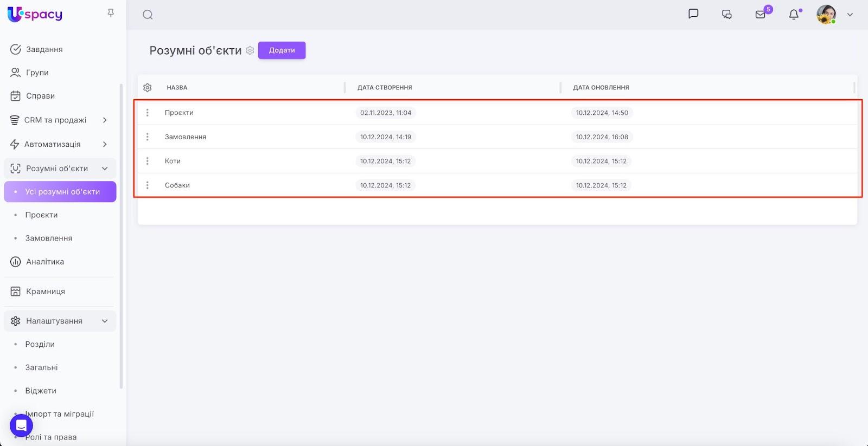Open the support chat widget button
868x446 pixels.
point(21,425)
